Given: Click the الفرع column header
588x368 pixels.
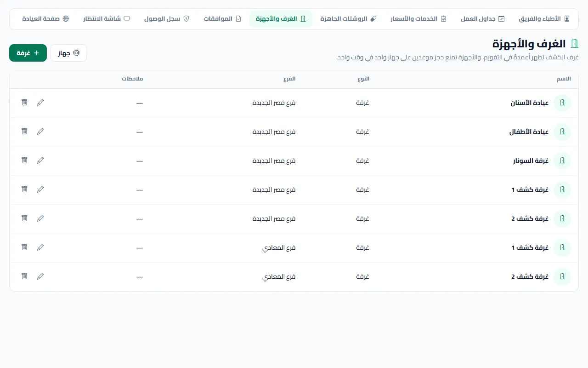Looking at the screenshot, I should pos(289,79).
